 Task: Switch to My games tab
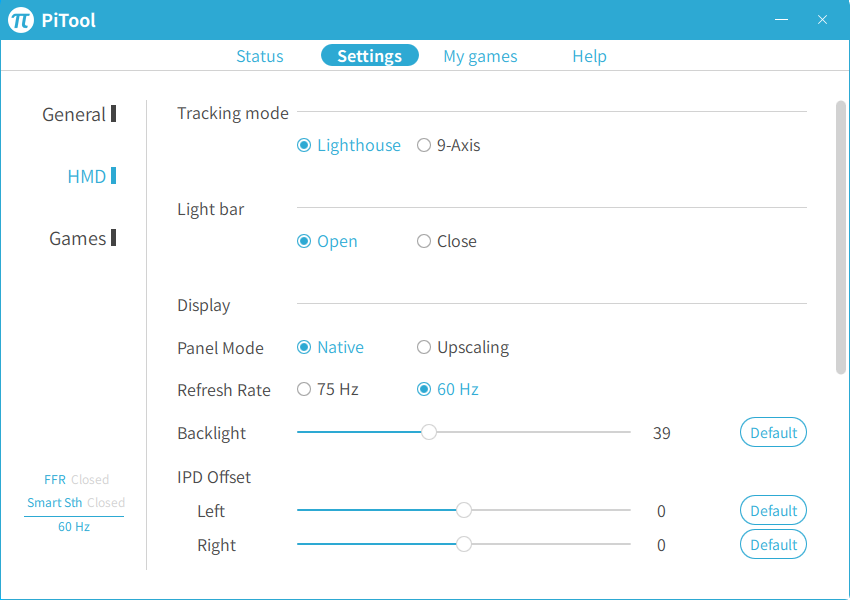click(480, 56)
